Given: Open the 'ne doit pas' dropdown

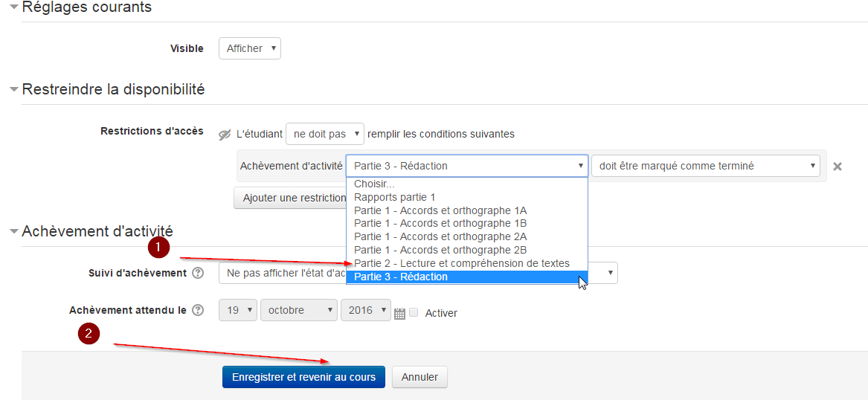Looking at the screenshot, I should [x=324, y=134].
